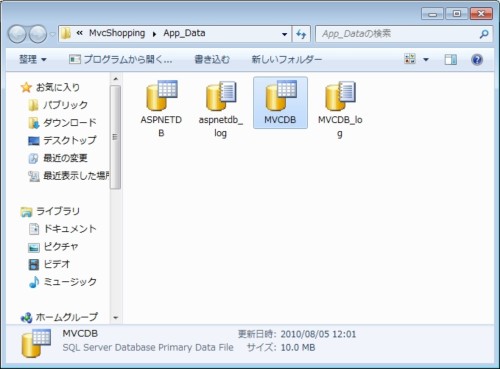The width and height of the screenshot is (500, 369).
Task: Click MVCDB icon in details pane
Action: coord(36,343)
